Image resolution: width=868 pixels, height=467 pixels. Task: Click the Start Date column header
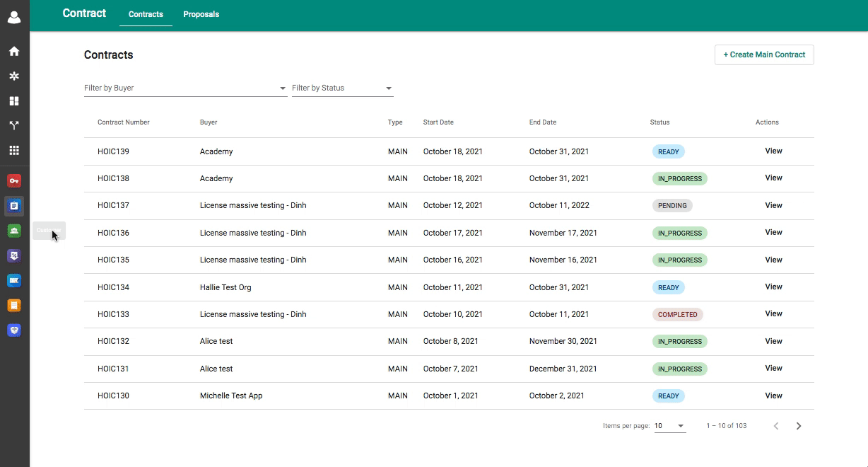tap(438, 122)
